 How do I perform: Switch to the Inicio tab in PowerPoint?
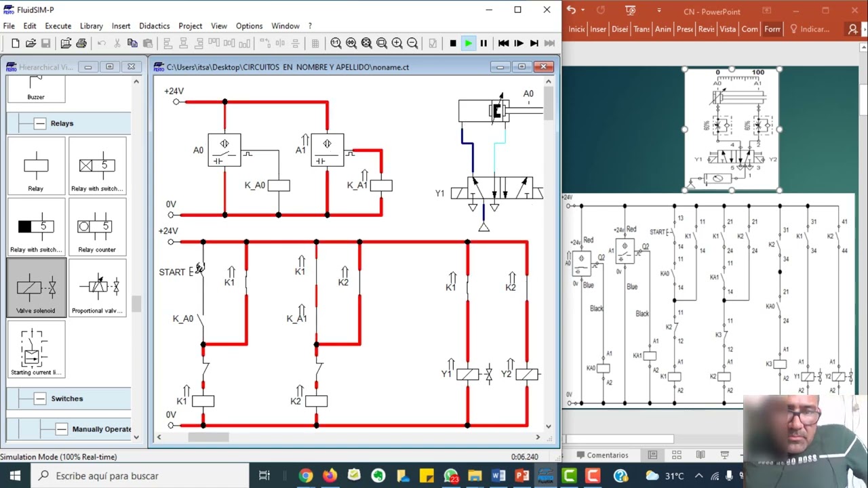click(576, 29)
